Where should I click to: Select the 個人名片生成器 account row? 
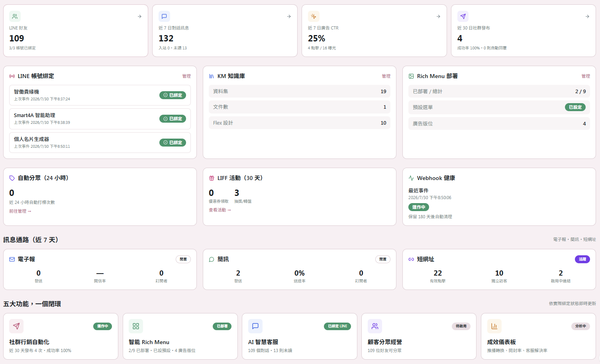coord(100,143)
